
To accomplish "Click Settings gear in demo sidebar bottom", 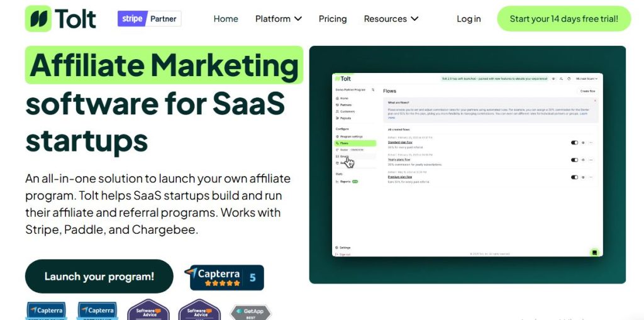I will click(338, 248).
